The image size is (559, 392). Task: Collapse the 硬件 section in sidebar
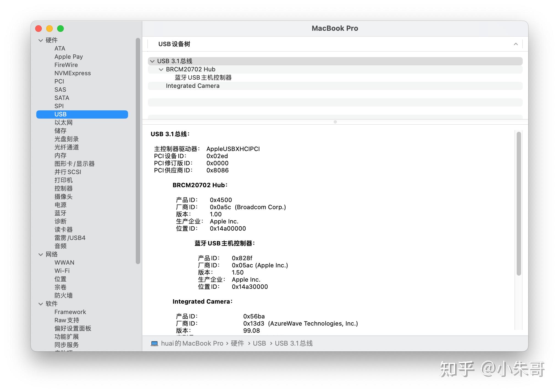tap(40, 40)
